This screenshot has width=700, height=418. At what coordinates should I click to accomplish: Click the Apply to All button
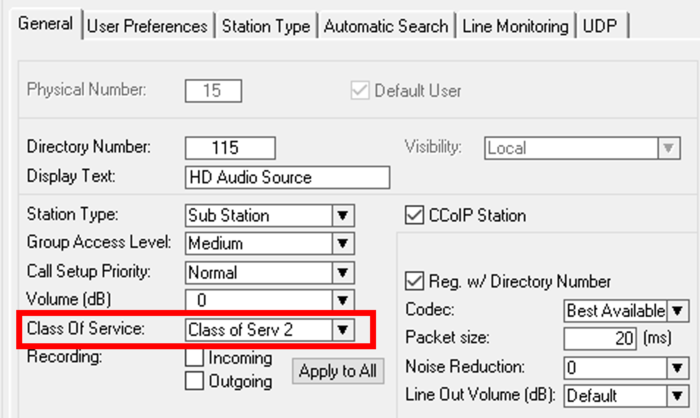click(x=338, y=371)
